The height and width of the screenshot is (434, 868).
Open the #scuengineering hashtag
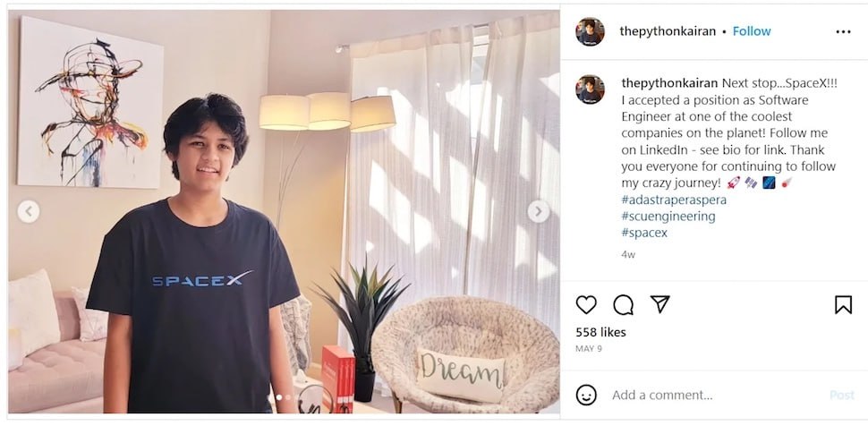click(x=668, y=217)
